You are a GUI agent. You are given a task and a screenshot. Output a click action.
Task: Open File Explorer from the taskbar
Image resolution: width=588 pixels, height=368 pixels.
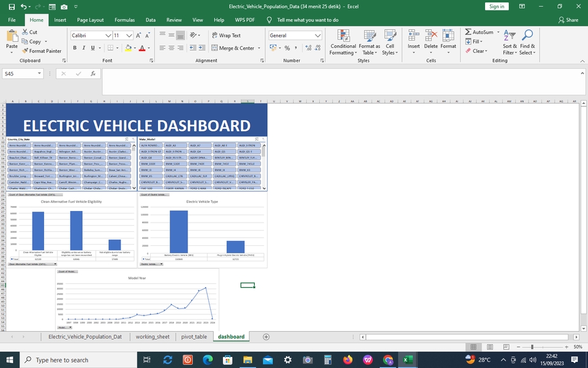[247, 360]
